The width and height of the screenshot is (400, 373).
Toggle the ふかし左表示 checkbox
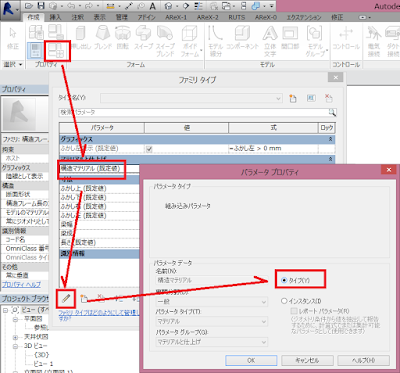pyautogui.click(x=149, y=149)
